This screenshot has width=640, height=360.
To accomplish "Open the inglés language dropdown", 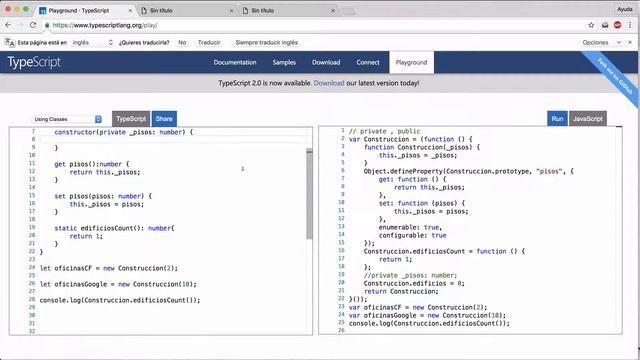I will point(92,42).
